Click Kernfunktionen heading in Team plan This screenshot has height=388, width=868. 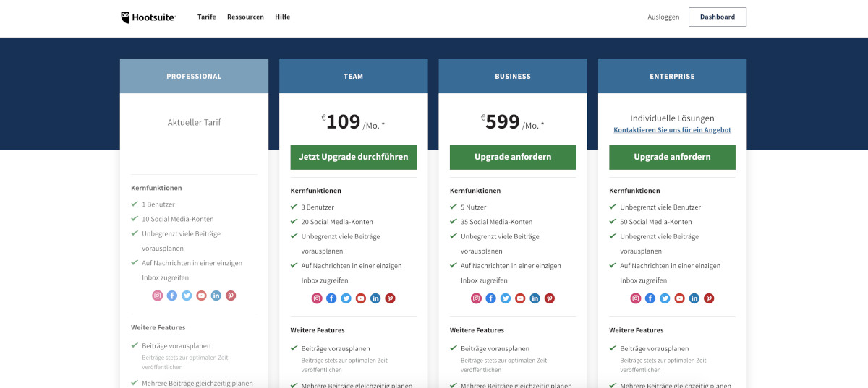[316, 191]
